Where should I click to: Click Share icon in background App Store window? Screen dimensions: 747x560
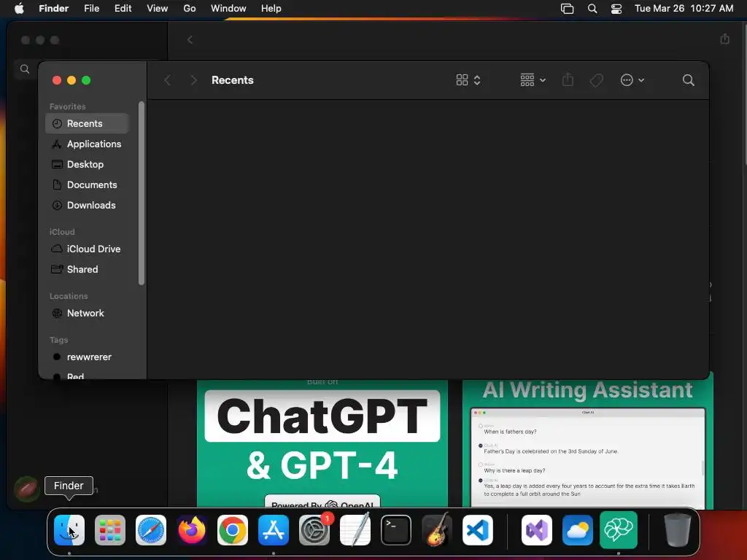(x=724, y=39)
